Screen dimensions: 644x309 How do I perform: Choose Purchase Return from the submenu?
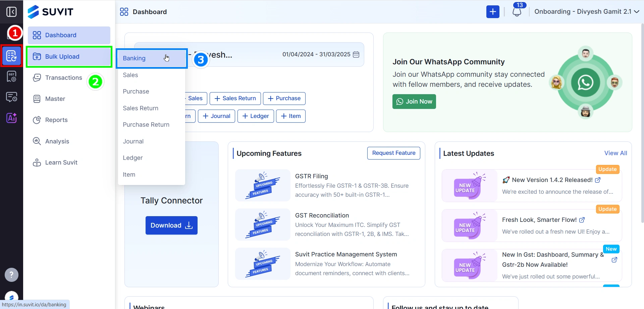[152, 125]
